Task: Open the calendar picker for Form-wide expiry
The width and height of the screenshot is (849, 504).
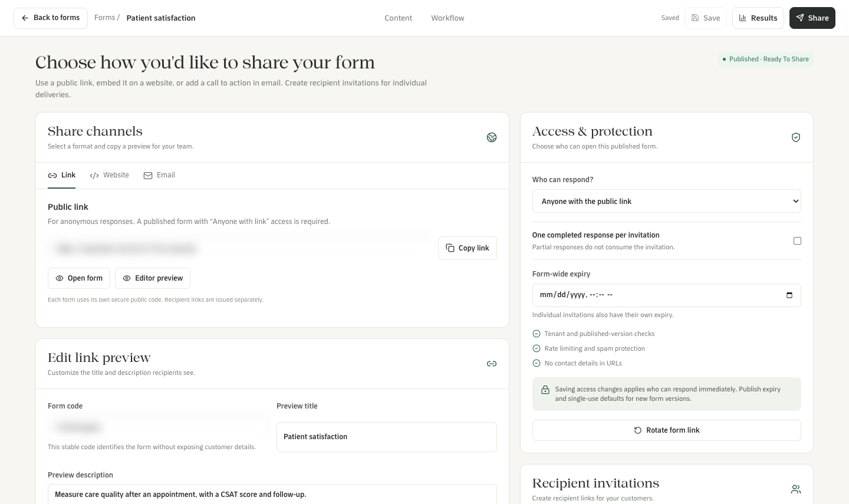Action: click(789, 295)
